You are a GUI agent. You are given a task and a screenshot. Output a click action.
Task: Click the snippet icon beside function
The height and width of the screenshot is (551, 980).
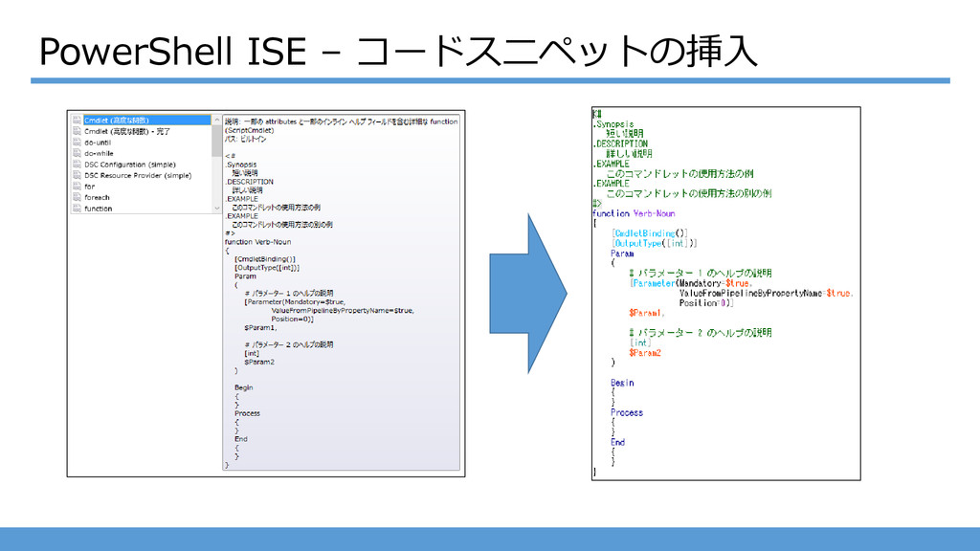tap(77, 209)
